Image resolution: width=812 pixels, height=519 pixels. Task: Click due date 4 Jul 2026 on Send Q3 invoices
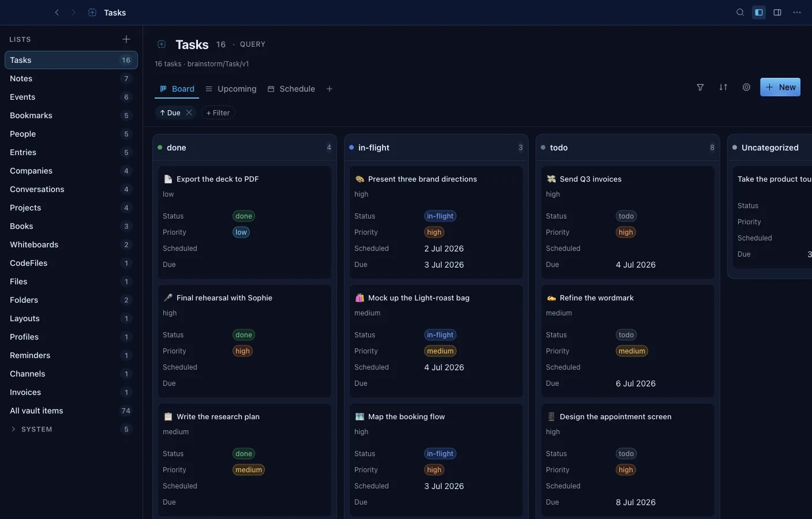[x=635, y=265]
